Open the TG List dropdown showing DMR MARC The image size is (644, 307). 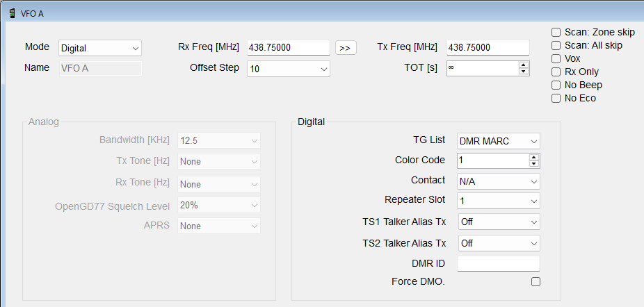click(498, 141)
